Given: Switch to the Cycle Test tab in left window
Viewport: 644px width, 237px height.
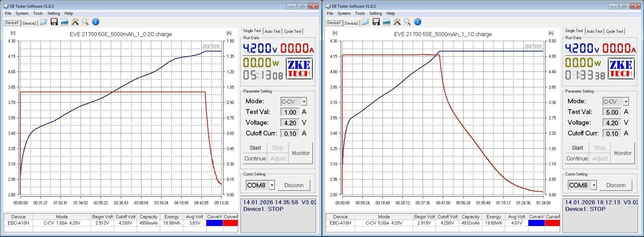Looking at the screenshot, I should coord(293,31).
